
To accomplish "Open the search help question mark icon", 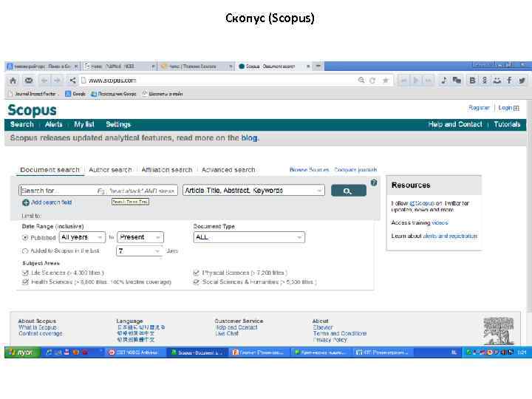I will (x=374, y=183).
